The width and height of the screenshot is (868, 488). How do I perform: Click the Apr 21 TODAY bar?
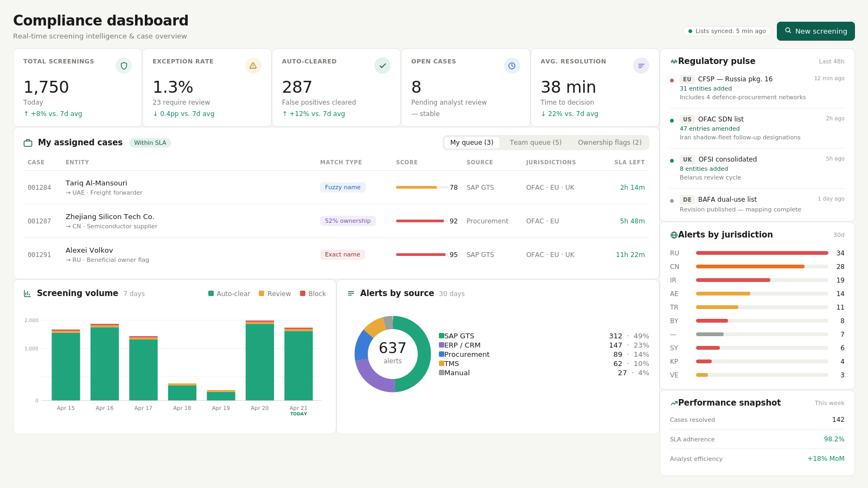[x=298, y=364]
